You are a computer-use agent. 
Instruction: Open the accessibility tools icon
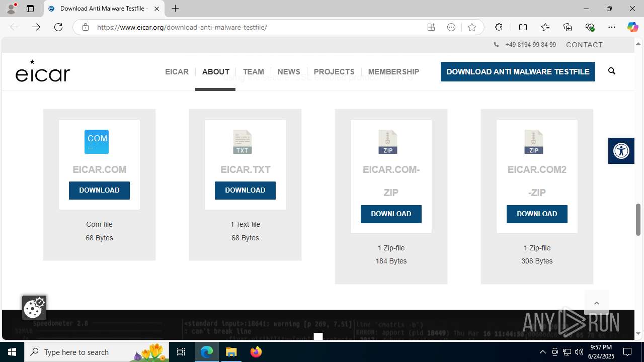coord(621,150)
